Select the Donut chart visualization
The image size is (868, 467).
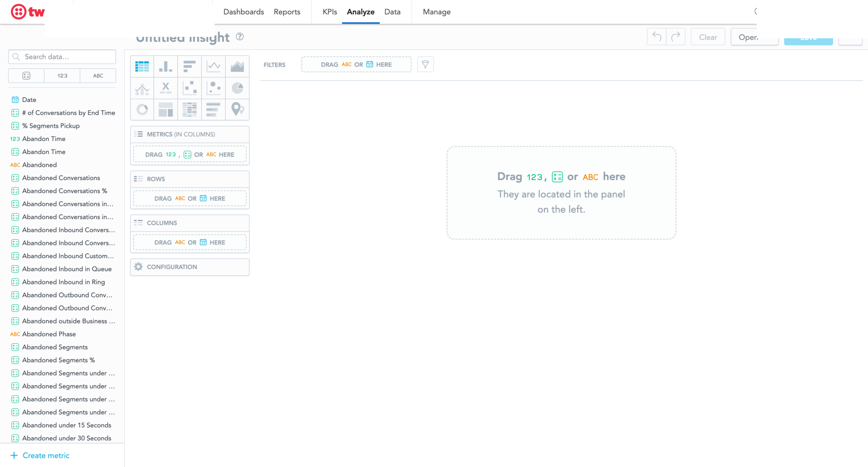tap(142, 110)
